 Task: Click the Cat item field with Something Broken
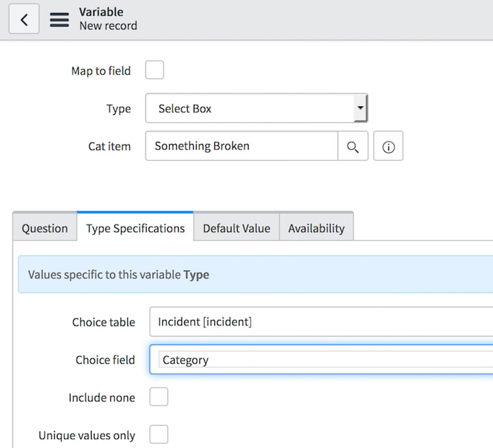pyautogui.click(x=242, y=146)
